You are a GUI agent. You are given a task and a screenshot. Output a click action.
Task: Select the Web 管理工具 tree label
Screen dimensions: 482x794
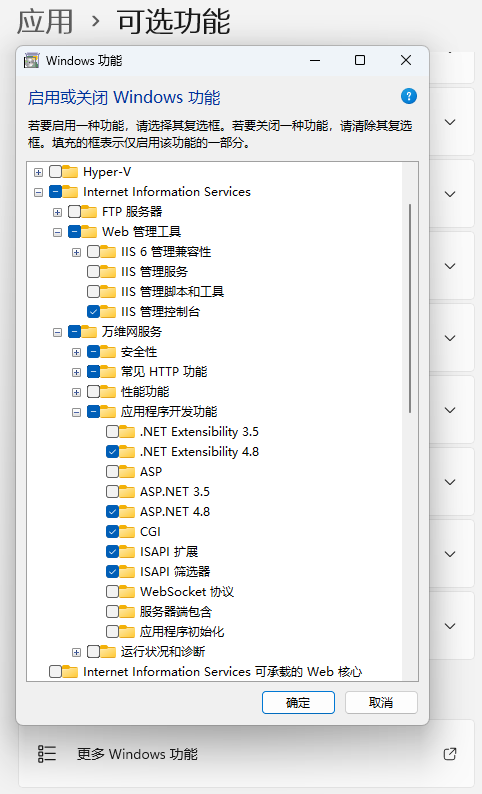[x=141, y=231]
